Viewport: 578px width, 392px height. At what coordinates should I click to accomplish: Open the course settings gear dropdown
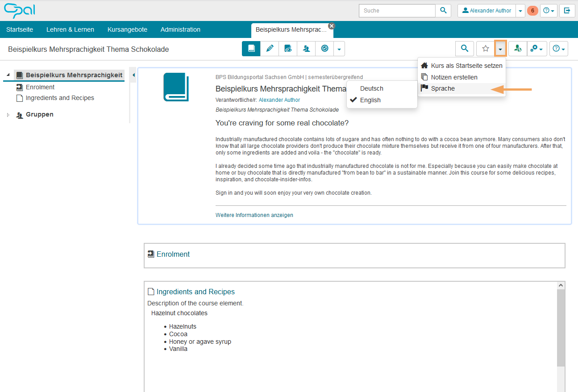(536, 49)
